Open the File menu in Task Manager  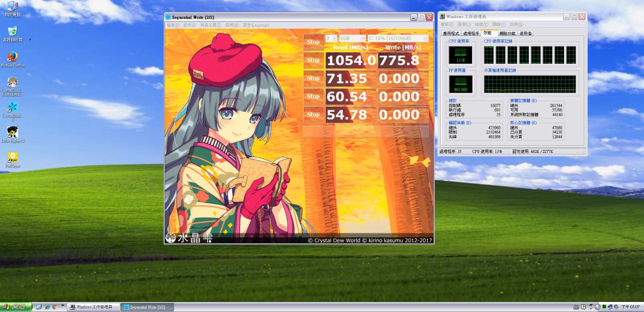447,24
